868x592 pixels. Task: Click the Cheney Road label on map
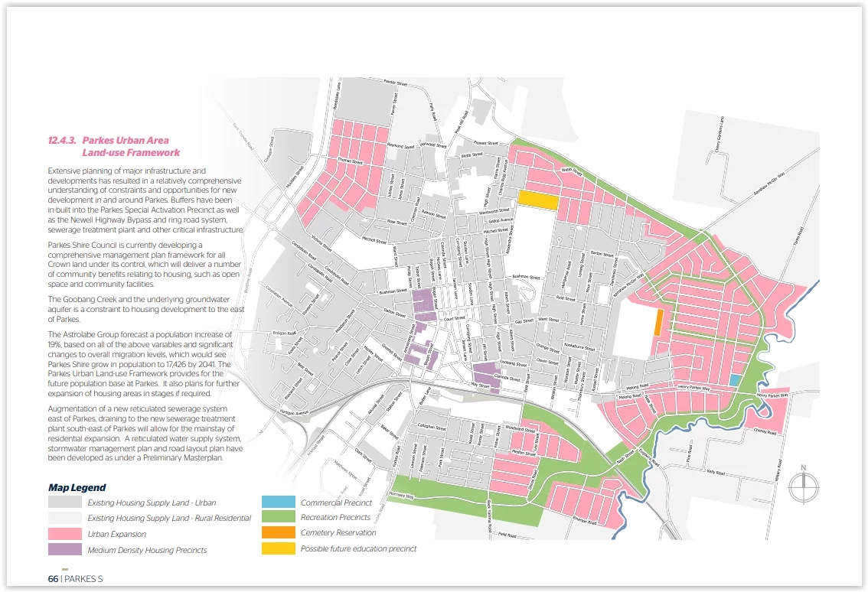pos(765,433)
